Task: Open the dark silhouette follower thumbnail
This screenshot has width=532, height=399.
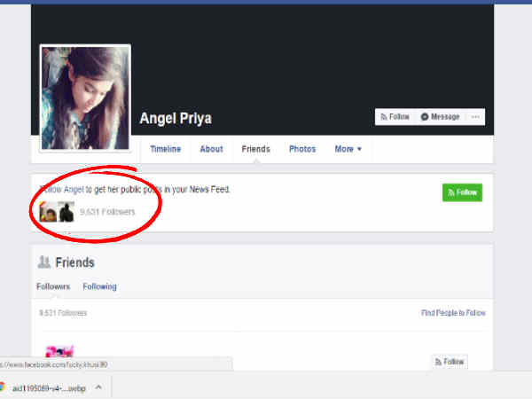Action: coord(66,212)
